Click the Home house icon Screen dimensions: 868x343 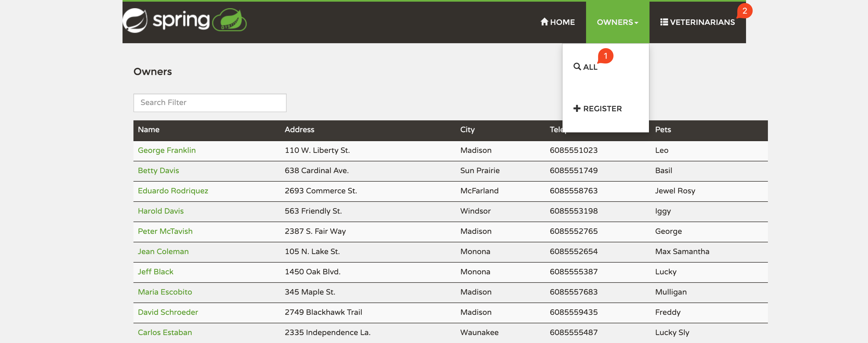(x=544, y=22)
